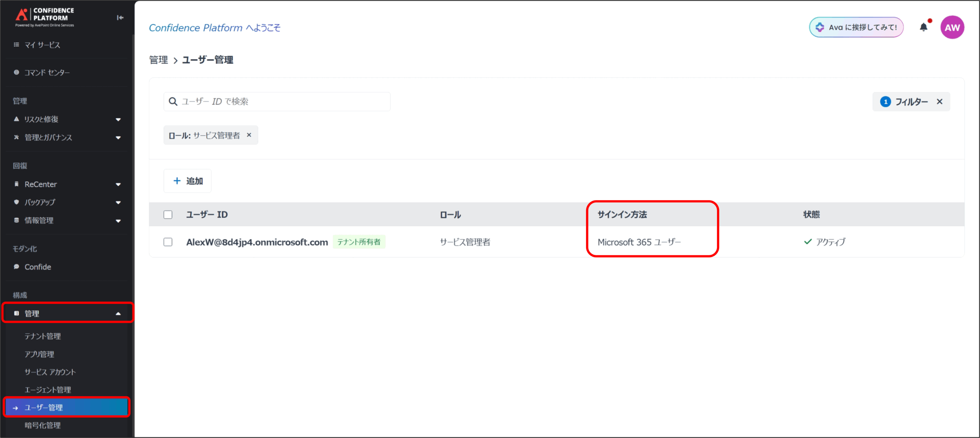Toggle the select-all users checkbox
Image resolution: width=980 pixels, height=438 pixels.
pos(168,214)
